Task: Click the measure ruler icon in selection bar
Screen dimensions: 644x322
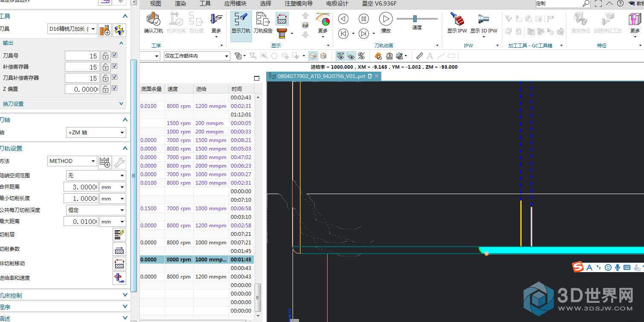Action: pos(420,56)
